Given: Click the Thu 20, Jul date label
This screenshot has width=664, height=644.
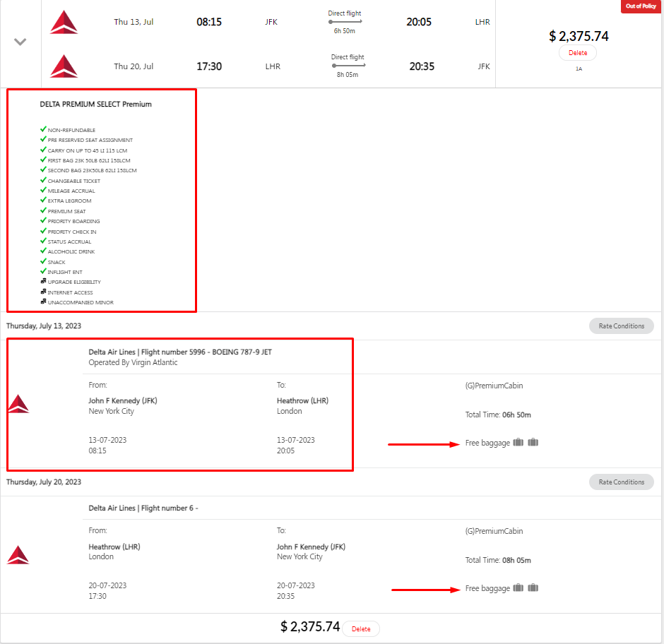Looking at the screenshot, I should point(134,66).
